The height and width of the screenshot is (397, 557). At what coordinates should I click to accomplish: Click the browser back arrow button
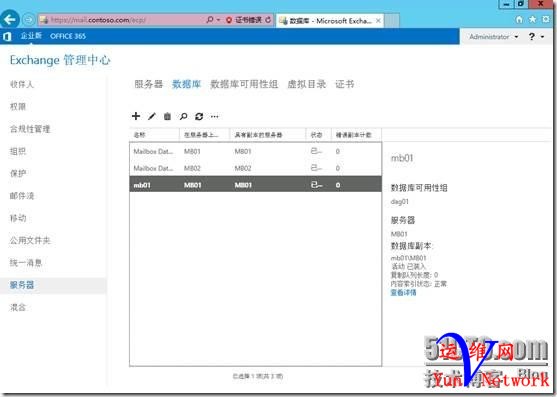[10, 19]
